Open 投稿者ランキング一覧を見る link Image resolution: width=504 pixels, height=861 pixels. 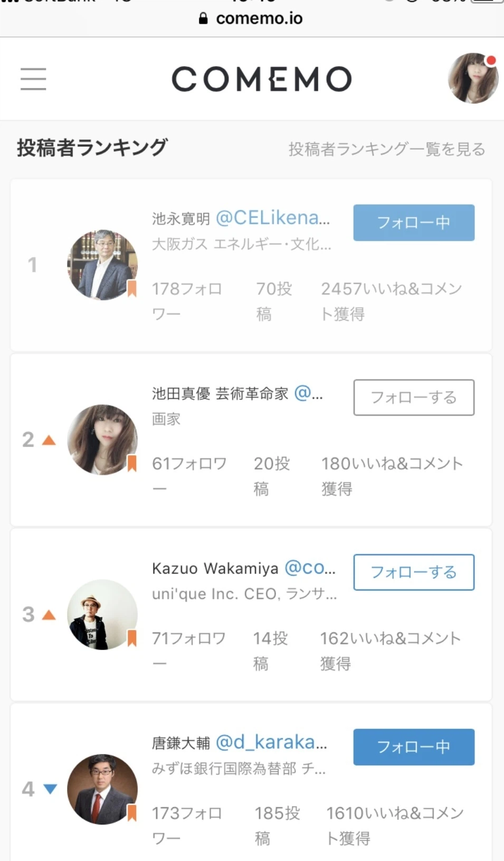386,149
